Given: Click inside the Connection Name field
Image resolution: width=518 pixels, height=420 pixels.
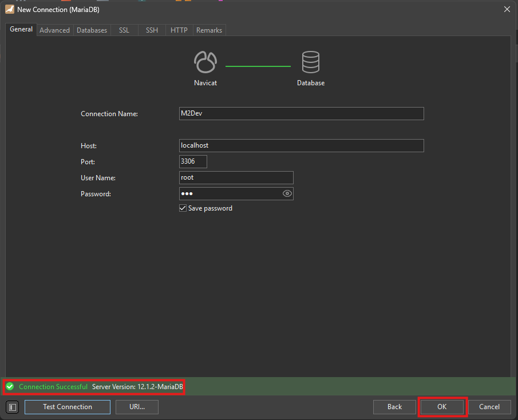Looking at the screenshot, I should click(x=301, y=113).
